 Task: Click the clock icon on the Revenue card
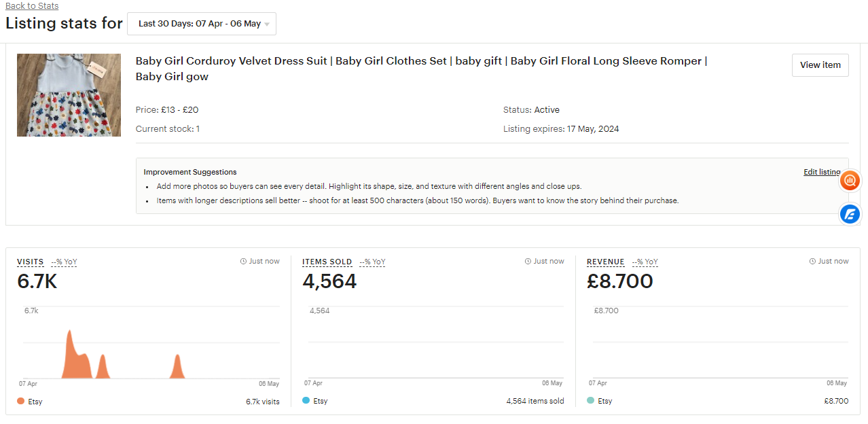pyautogui.click(x=812, y=260)
